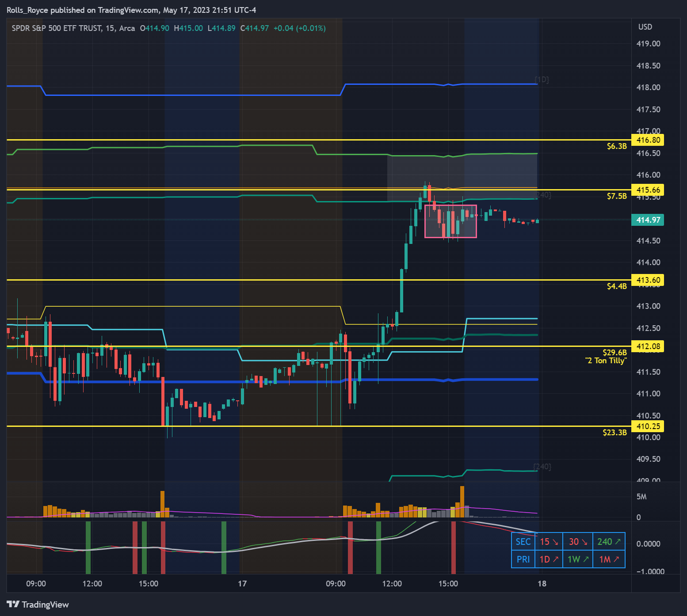687x616 pixels.
Task: Click the lower [240] label near 409.50
Action: click(542, 467)
